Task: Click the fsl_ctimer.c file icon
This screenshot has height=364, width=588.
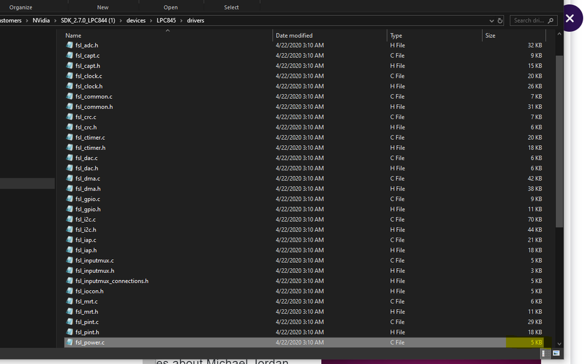Action: [69, 138]
